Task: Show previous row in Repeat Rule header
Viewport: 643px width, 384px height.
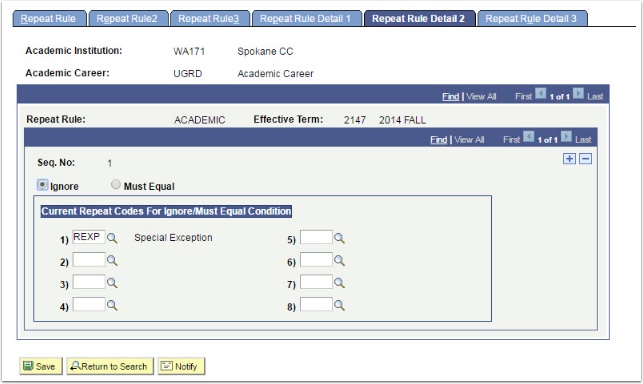Action: (x=540, y=94)
